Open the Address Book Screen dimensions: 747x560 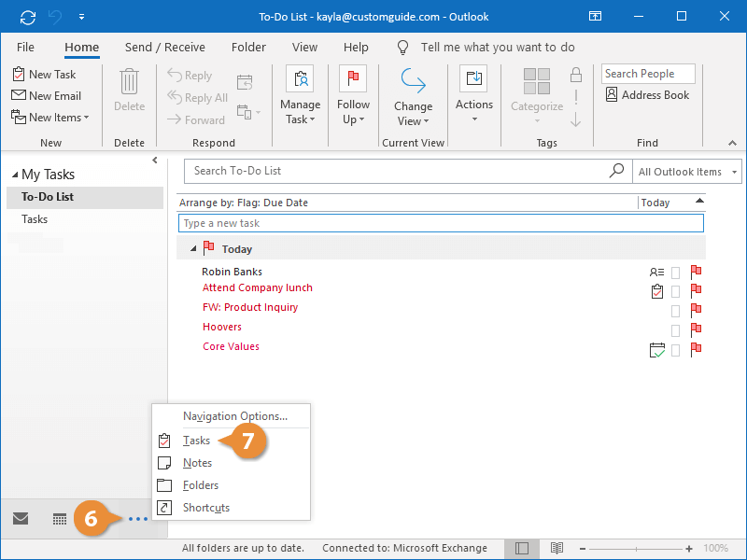coord(647,95)
